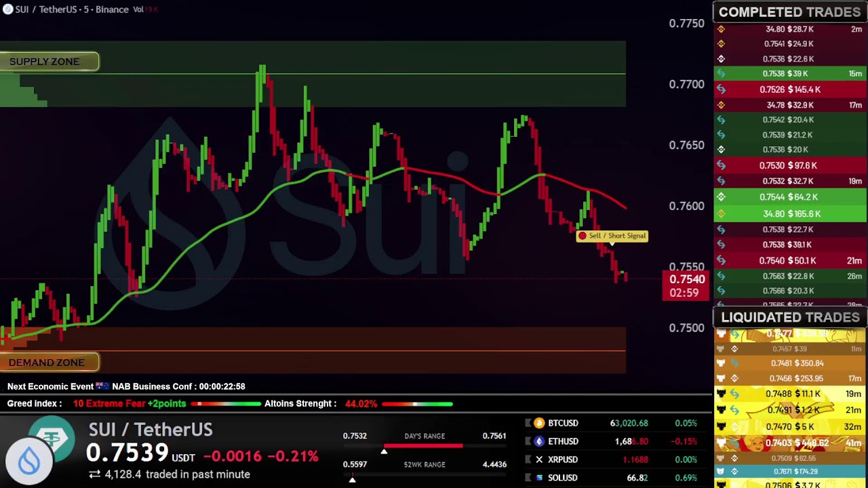The width and height of the screenshot is (868, 488).
Task: Click the 52WK Range slider marker
Action: pos(352,479)
